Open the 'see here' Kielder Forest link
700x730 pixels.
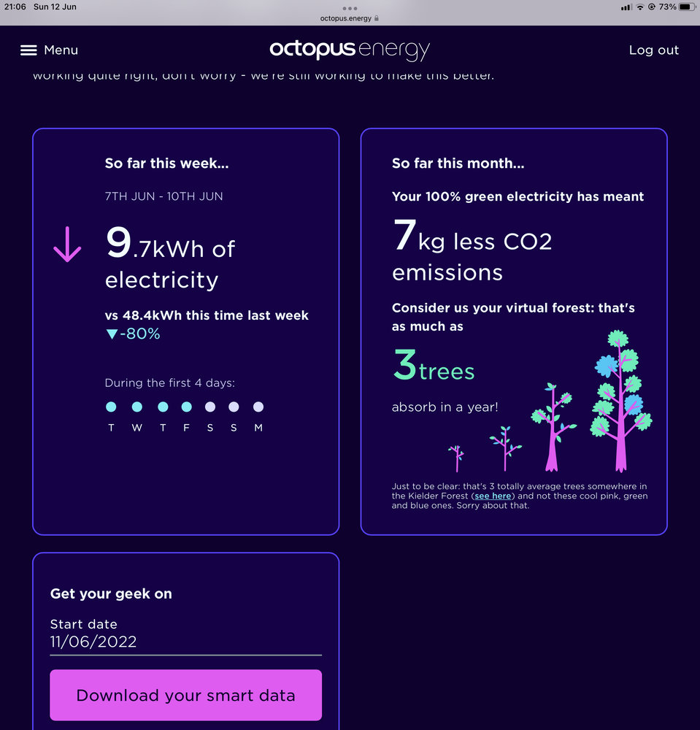pos(493,496)
